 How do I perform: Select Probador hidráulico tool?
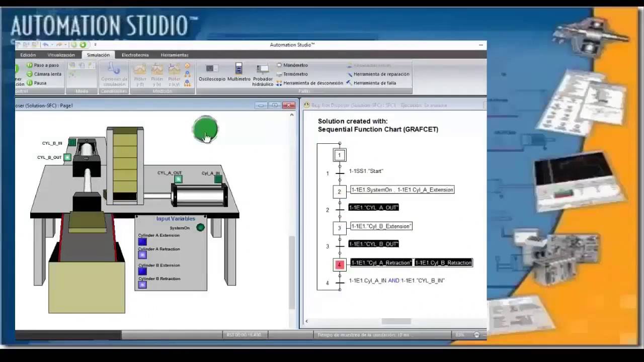click(263, 75)
